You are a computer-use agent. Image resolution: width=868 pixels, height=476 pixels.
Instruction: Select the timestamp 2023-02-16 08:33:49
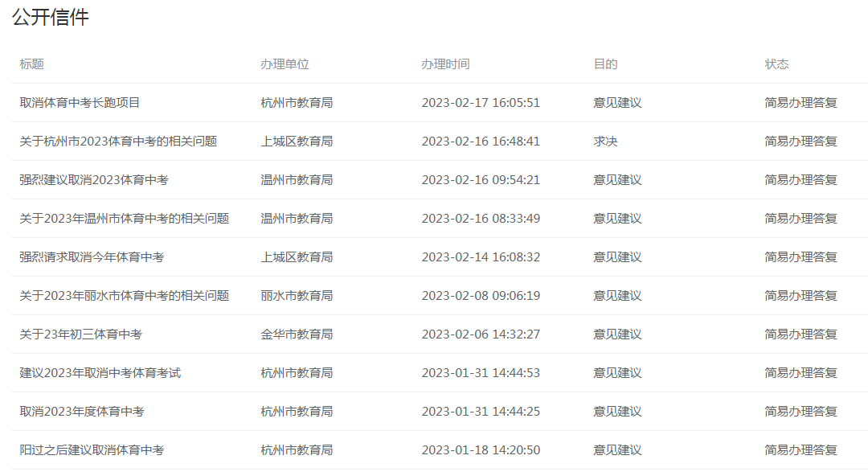[x=481, y=219]
